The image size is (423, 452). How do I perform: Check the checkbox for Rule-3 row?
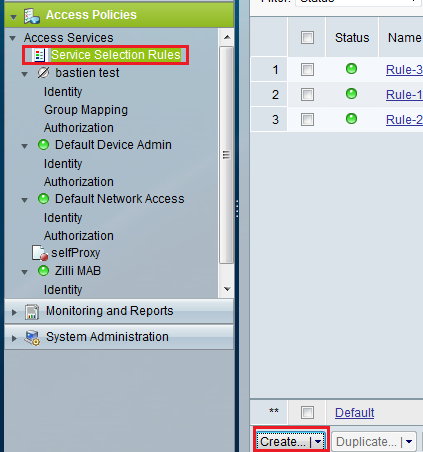click(x=307, y=69)
